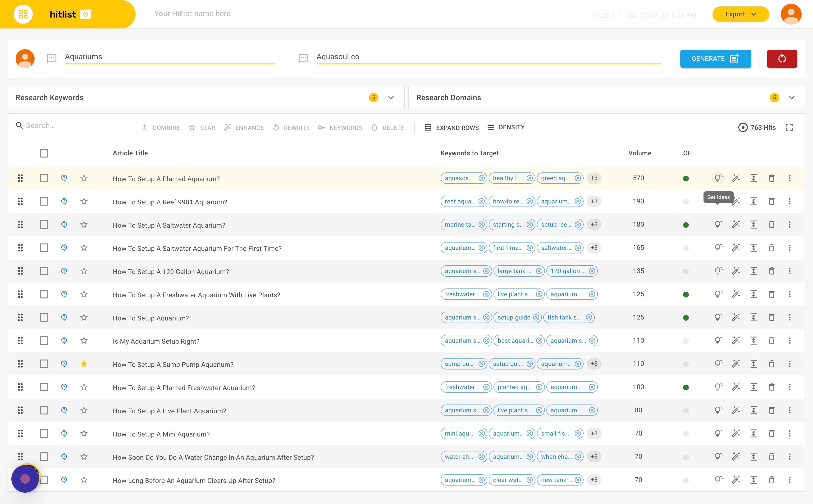Click Get Ideas on Is My Aquarium Setup Right row

tap(718, 341)
